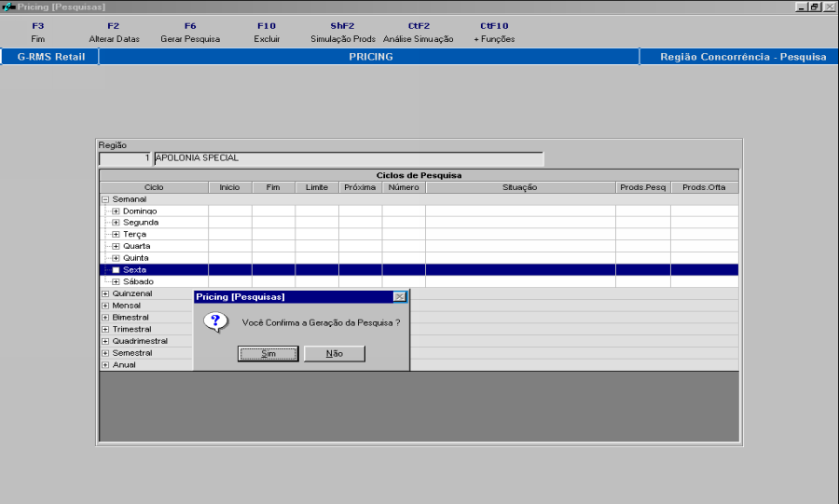Expand the Quinzenal cycle node
Viewport: 839px width, 504px height.
point(105,293)
